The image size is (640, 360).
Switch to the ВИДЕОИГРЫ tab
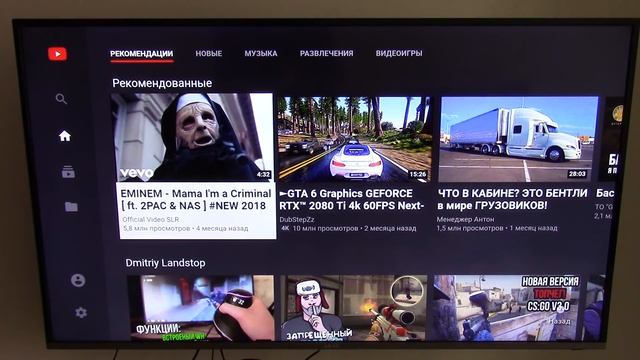pos(399,53)
